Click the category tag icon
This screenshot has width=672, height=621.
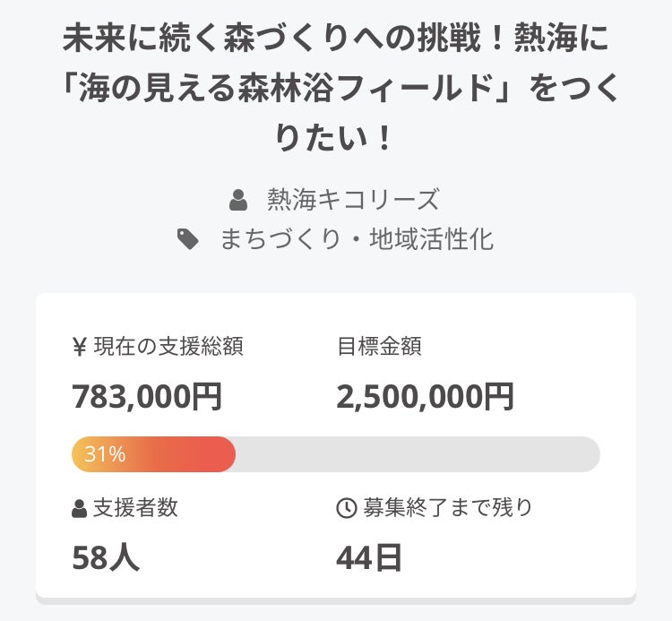(188, 239)
